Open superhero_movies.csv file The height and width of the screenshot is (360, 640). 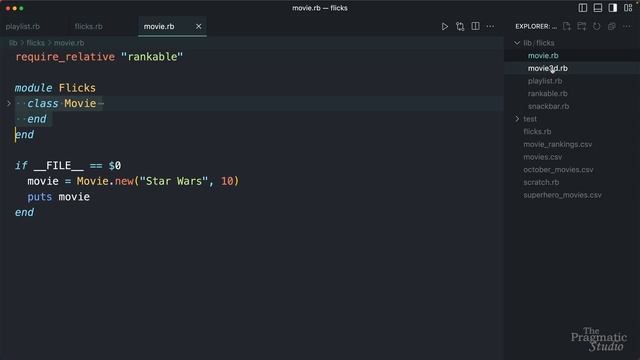click(562, 195)
